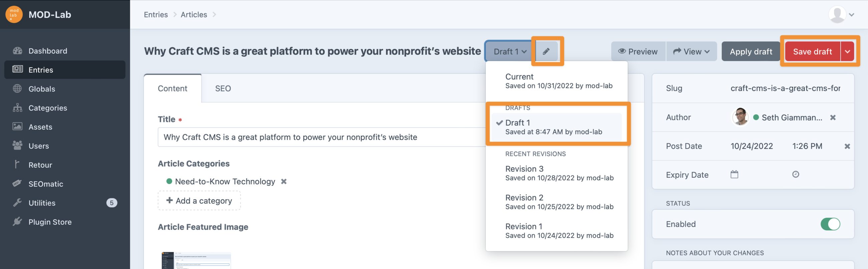Open the Retour plugin page
Screen dimensions: 868x269
click(x=65, y=165)
